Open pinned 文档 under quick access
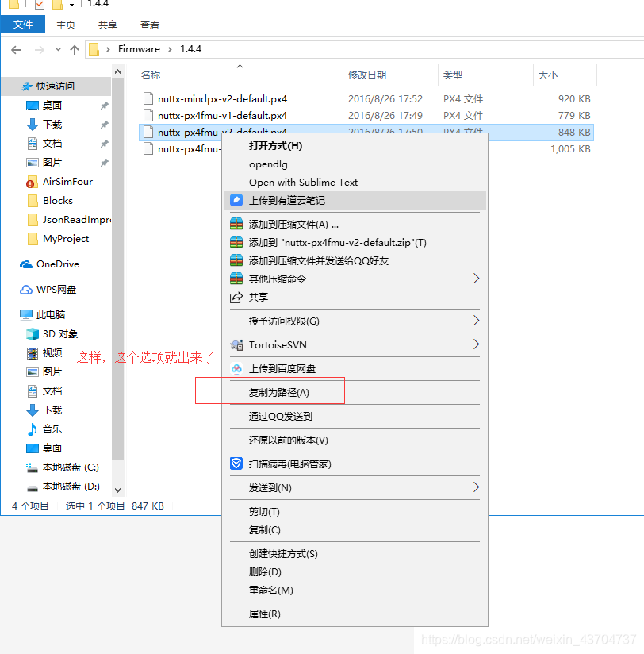Viewport: 644px width, 654px height. click(52, 144)
